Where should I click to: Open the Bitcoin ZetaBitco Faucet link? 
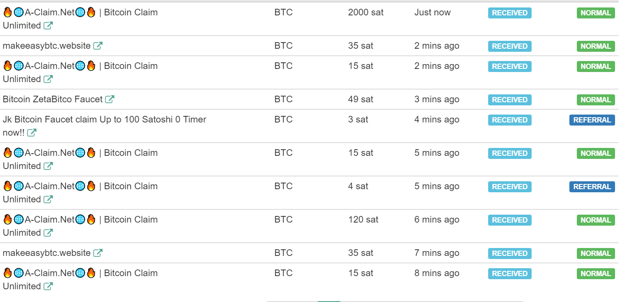coord(53,99)
